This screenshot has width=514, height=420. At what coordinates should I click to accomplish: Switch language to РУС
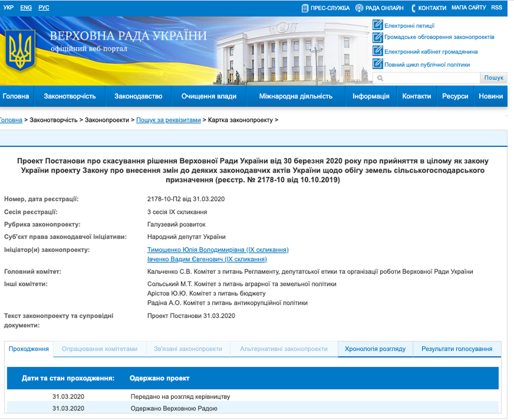click(x=44, y=8)
